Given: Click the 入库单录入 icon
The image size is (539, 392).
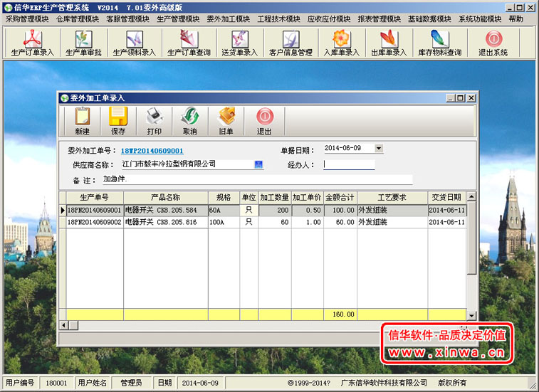Looking at the screenshot, I should [x=341, y=43].
